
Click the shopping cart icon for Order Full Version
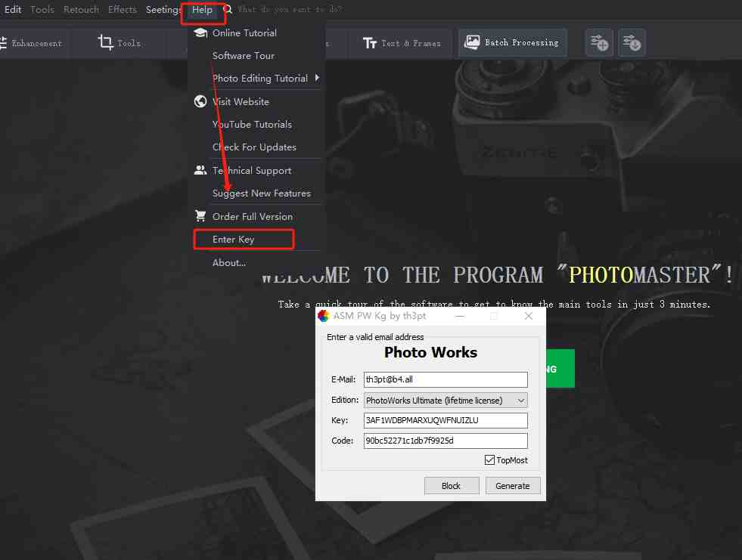click(x=200, y=216)
